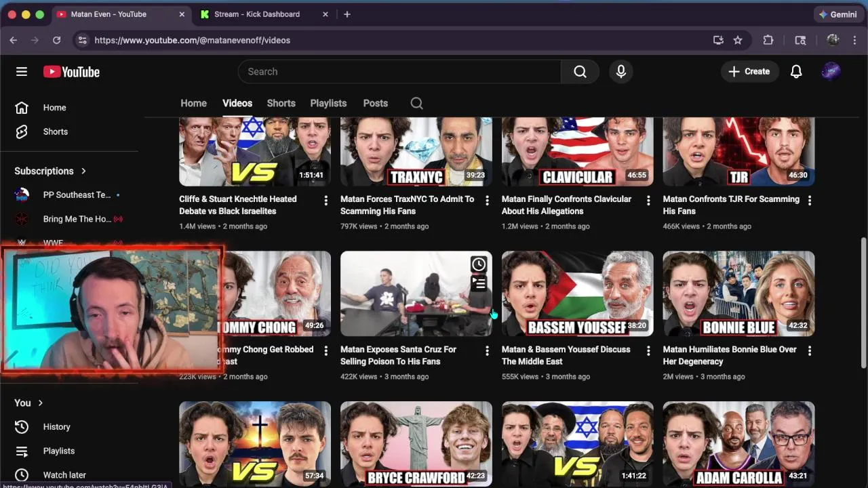Open Adam Carolla video thumbnail
Viewport: 868px width, 488px height.
(x=738, y=444)
